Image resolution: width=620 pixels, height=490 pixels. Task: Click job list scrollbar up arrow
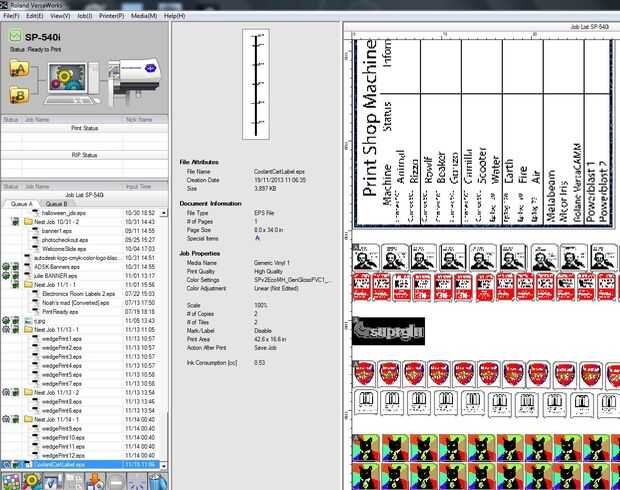click(163, 213)
